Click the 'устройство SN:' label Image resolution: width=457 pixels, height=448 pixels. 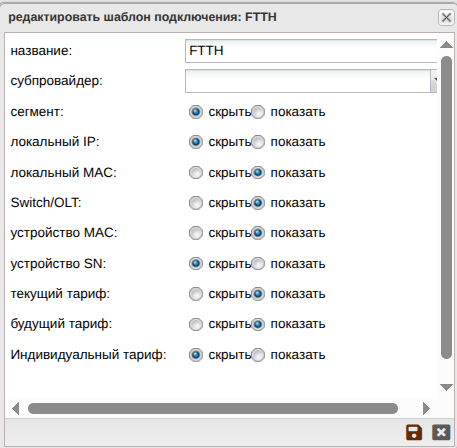point(58,264)
